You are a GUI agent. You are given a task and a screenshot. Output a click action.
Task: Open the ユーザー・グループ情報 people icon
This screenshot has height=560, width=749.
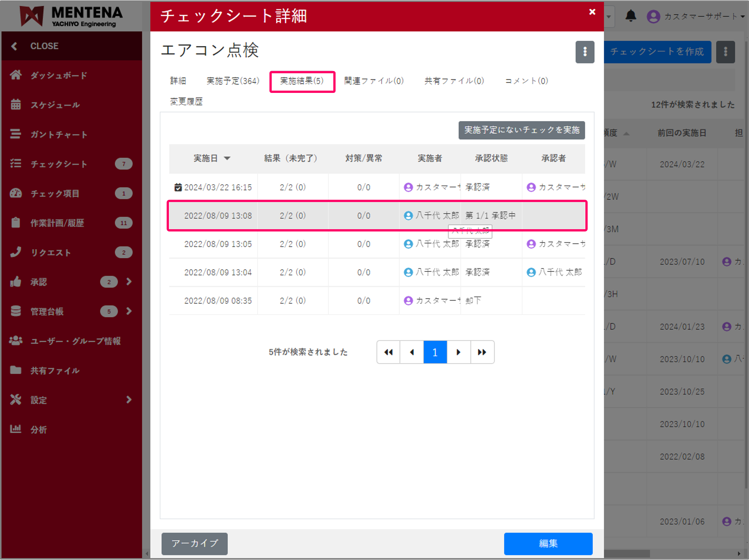click(16, 341)
